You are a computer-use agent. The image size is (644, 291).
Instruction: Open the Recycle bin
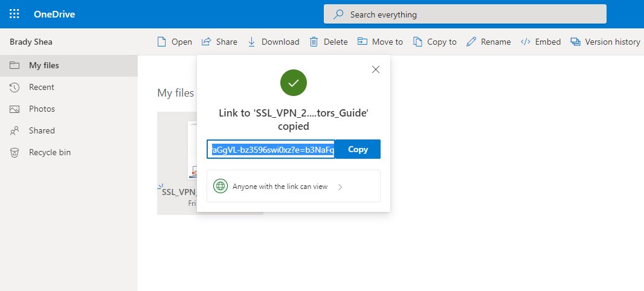point(50,152)
